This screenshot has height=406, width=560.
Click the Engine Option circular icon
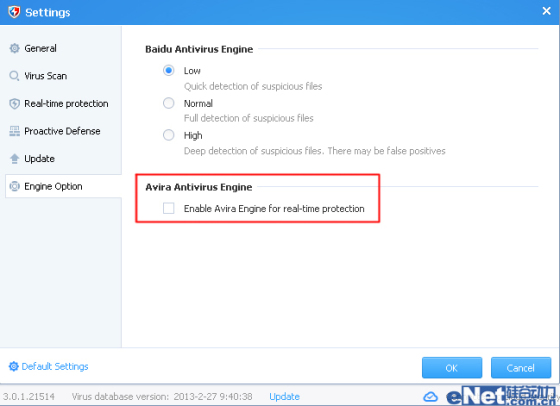[x=14, y=186]
